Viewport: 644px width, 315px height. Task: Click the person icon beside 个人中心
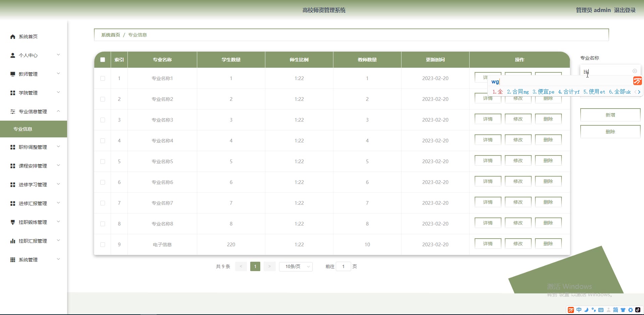[13, 55]
